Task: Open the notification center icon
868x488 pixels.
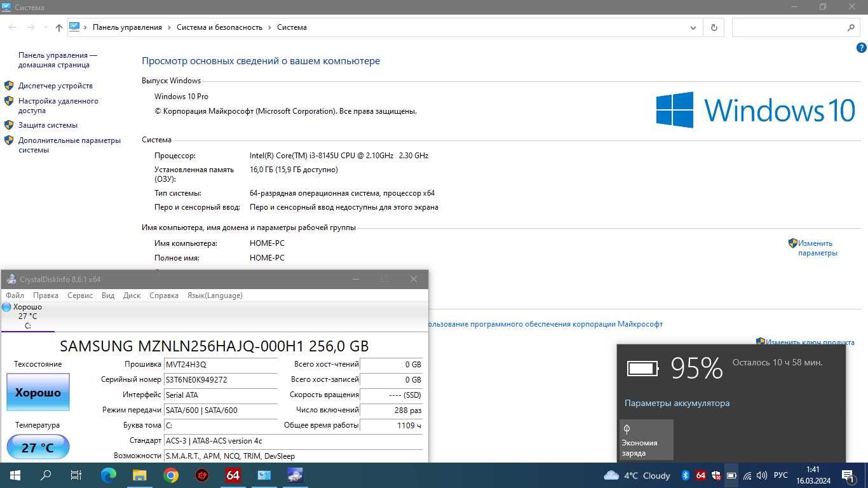Action: [848, 475]
